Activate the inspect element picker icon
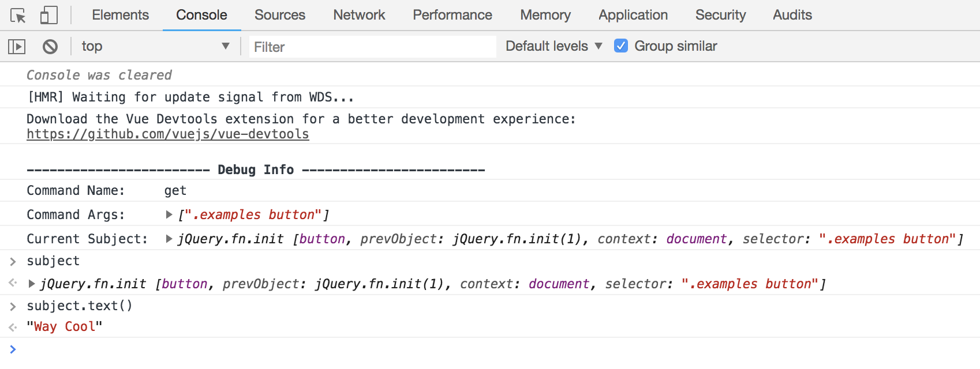Viewport: 980px width, 369px height. (x=18, y=16)
